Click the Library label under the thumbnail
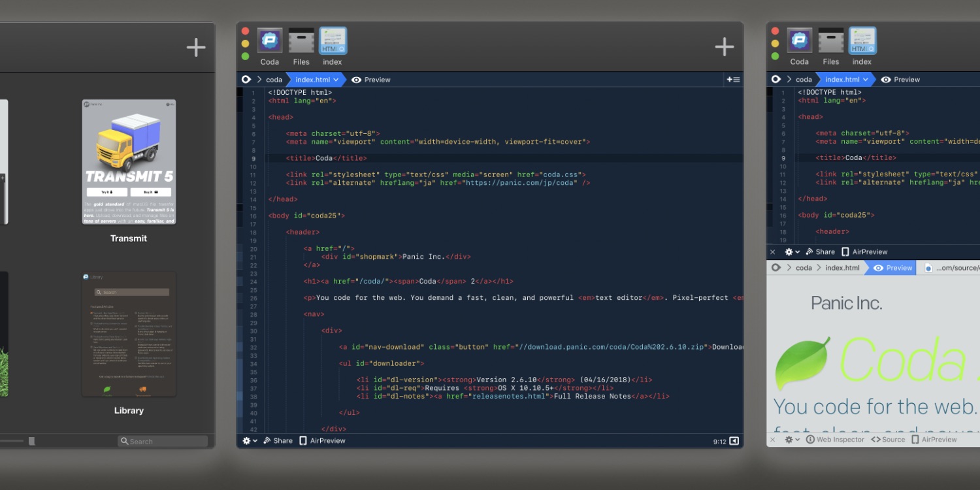 point(129,411)
